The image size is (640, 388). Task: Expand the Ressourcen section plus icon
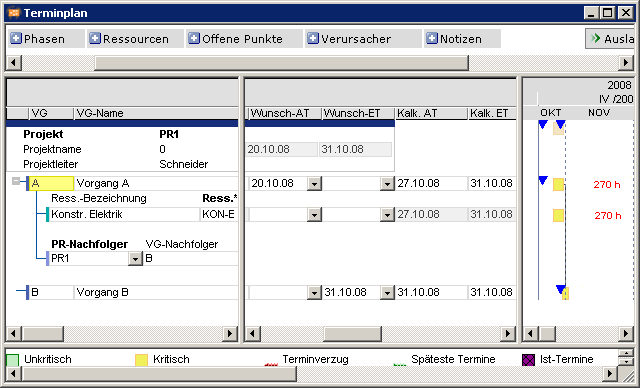tap(95, 39)
